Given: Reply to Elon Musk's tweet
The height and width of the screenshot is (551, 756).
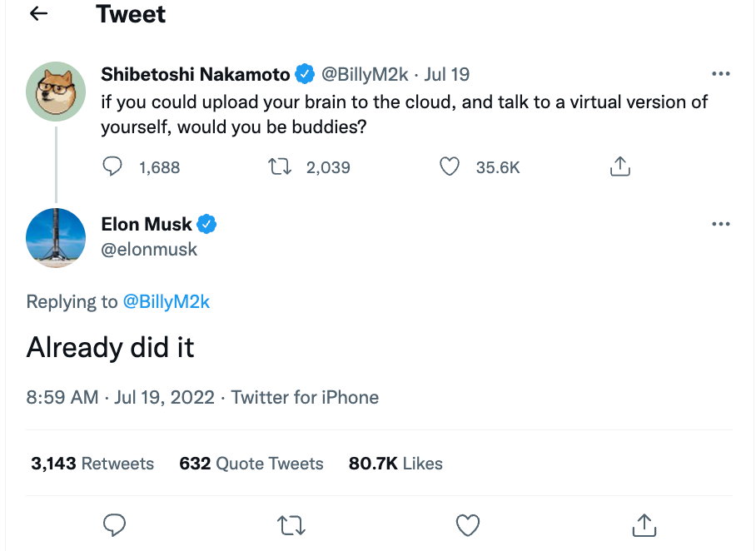Looking at the screenshot, I should click(114, 524).
